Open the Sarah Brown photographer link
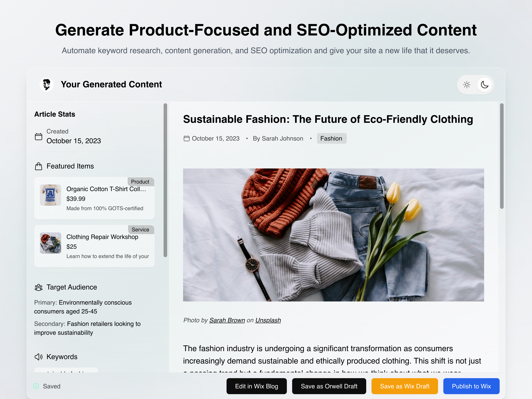The width and height of the screenshot is (532, 399). click(x=227, y=320)
